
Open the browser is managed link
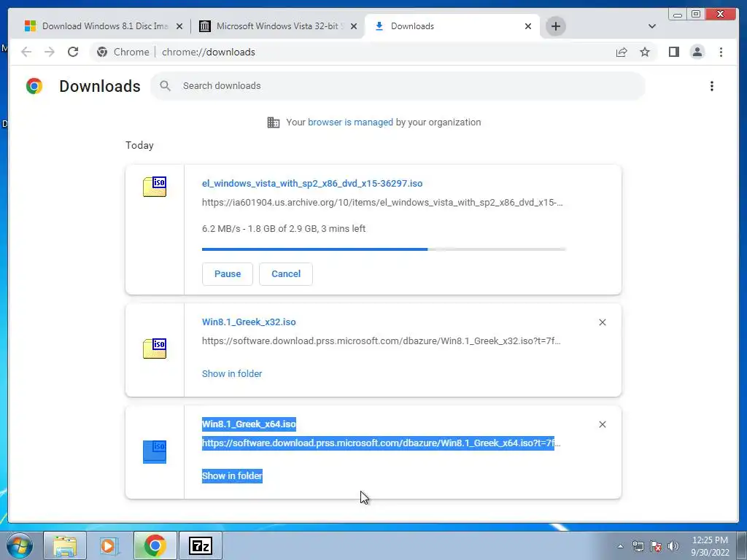pos(350,122)
